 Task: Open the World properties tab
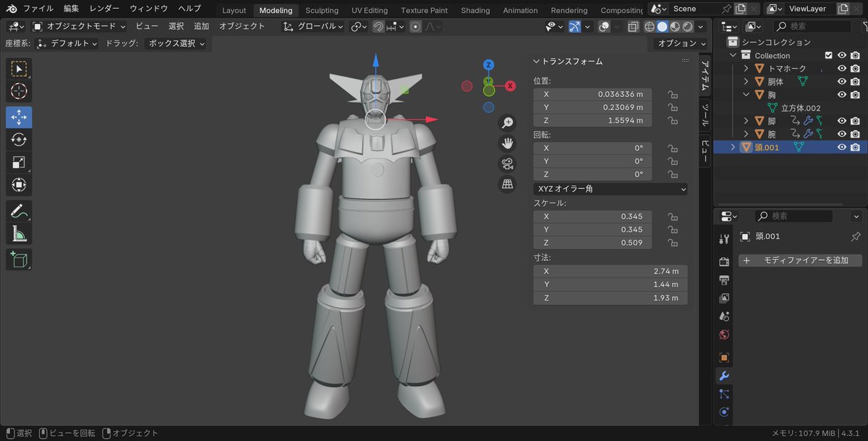[x=724, y=335]
